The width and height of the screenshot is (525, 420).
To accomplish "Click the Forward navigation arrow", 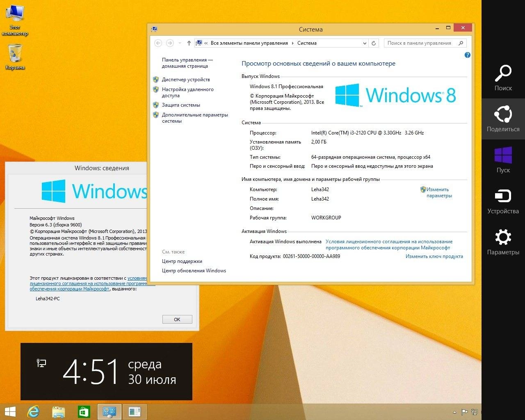I will tap(170, 43).
